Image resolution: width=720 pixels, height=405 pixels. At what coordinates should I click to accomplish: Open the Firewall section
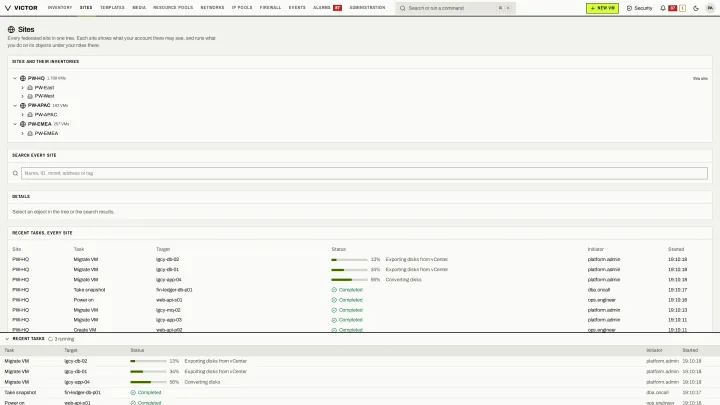(270, 8)
